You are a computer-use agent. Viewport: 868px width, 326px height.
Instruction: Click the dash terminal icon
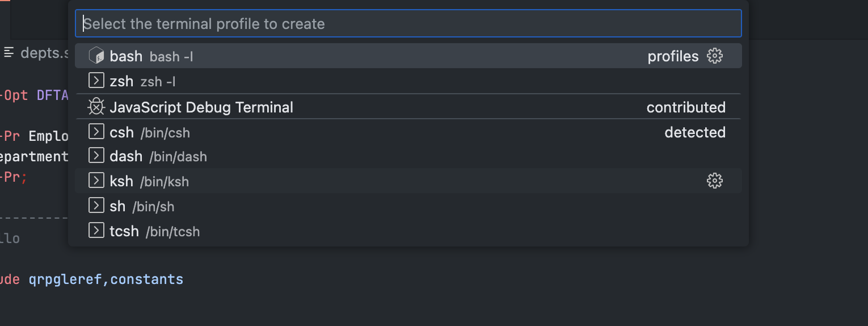click(96, 156)
